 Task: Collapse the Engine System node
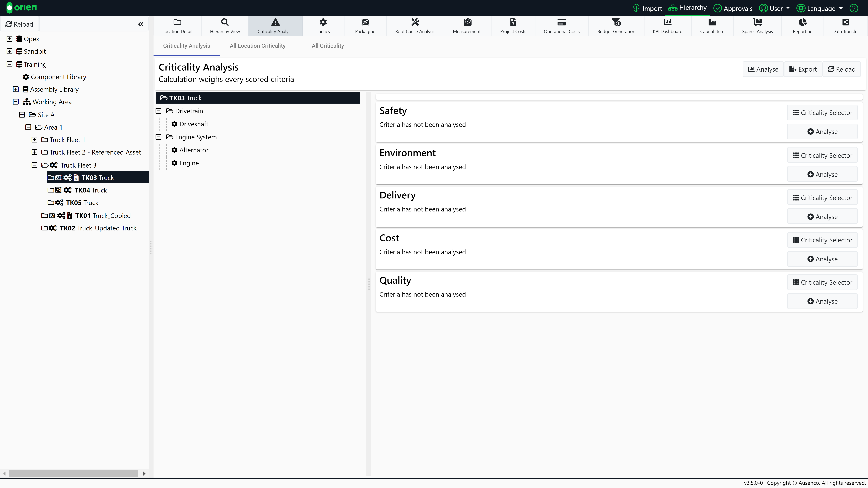coord(158,137)
